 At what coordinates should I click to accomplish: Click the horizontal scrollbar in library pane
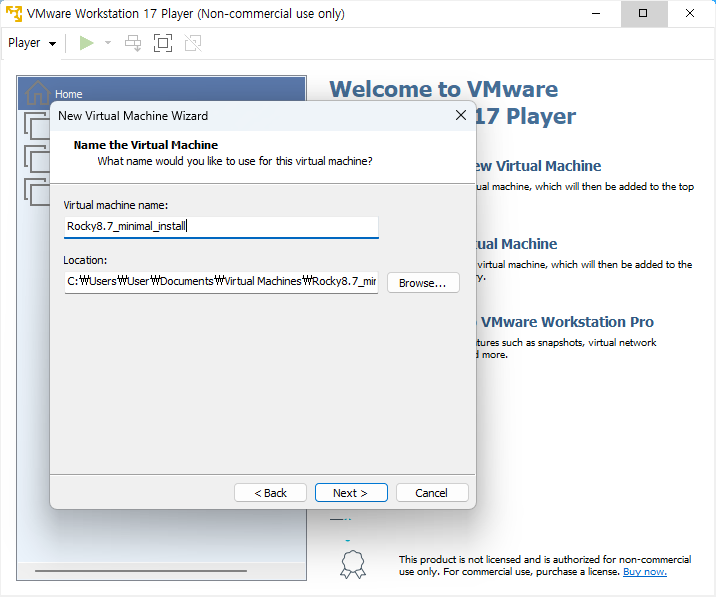(141, 571)
